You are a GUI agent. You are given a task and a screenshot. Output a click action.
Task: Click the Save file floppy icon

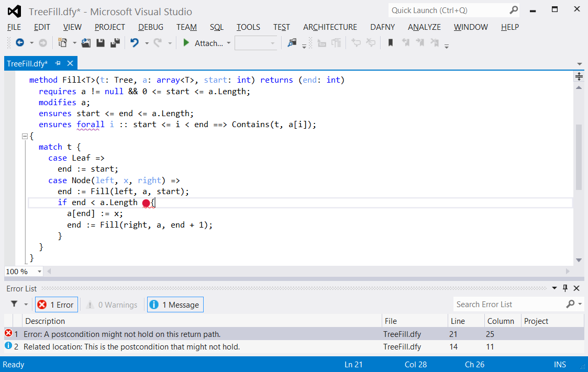click(x=101, y=43)
